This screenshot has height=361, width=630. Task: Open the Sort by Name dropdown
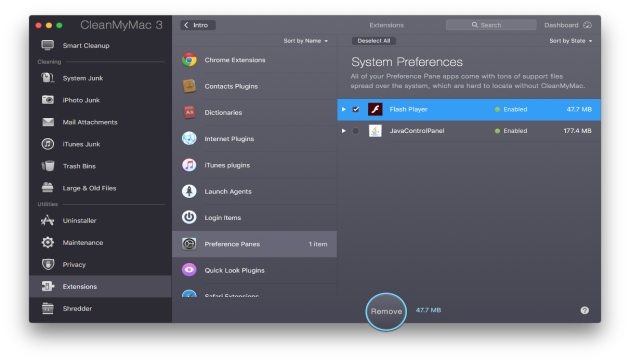point(305,41)
